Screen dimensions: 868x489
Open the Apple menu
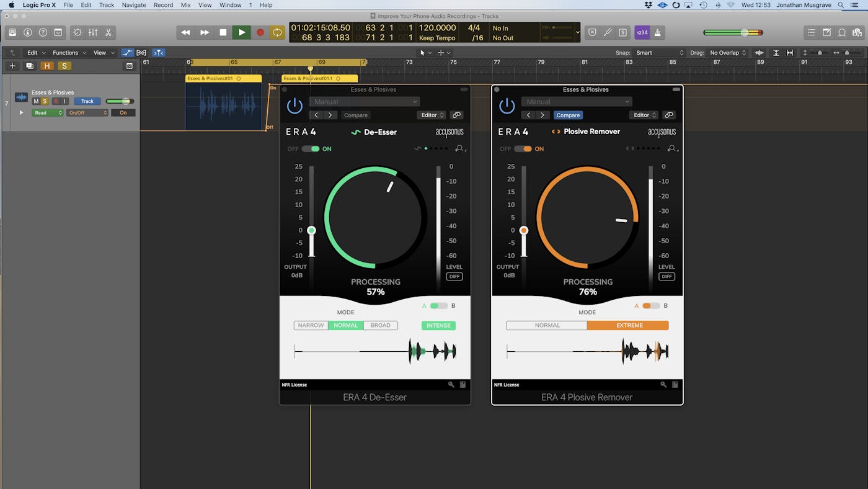[11, 5]
